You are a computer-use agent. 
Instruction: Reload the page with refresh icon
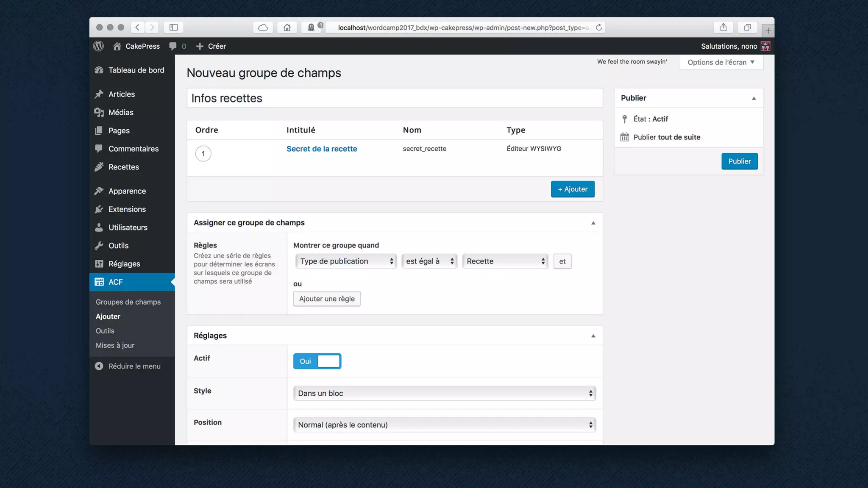599,28
